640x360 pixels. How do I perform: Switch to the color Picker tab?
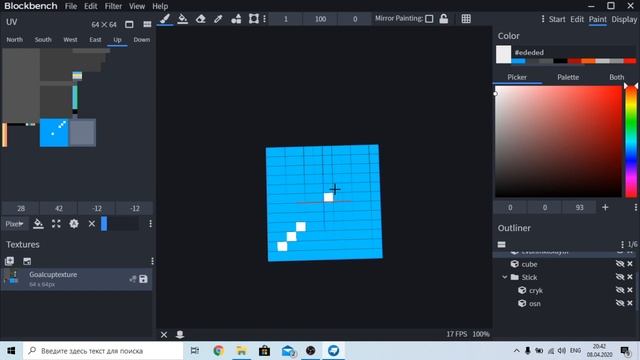[x=517, y=77]
